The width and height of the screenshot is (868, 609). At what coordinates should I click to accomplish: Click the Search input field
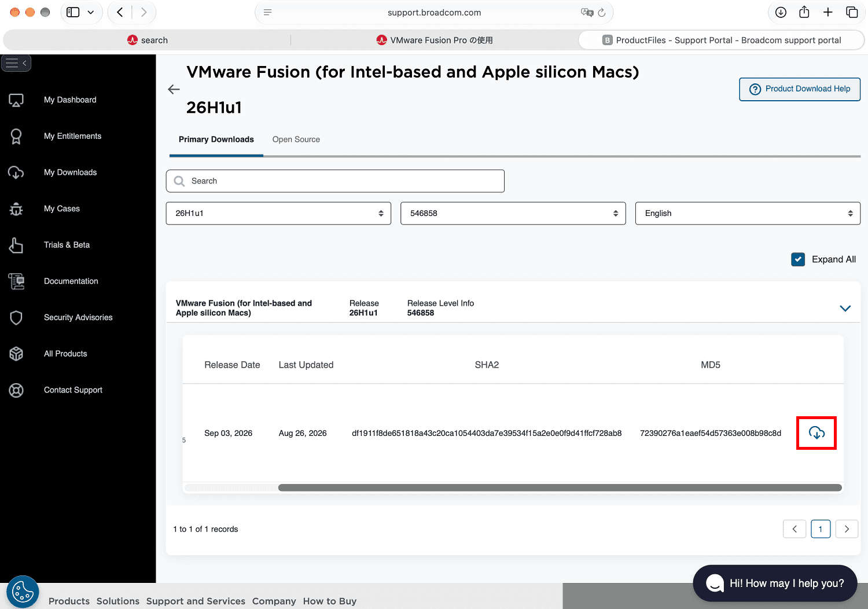[335, 181]
